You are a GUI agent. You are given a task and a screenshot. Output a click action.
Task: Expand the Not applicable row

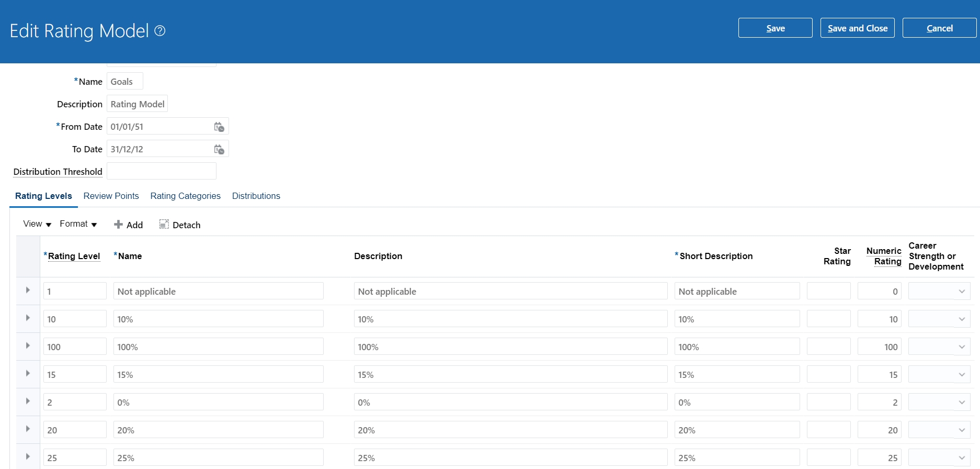click(x=28, y=290)
